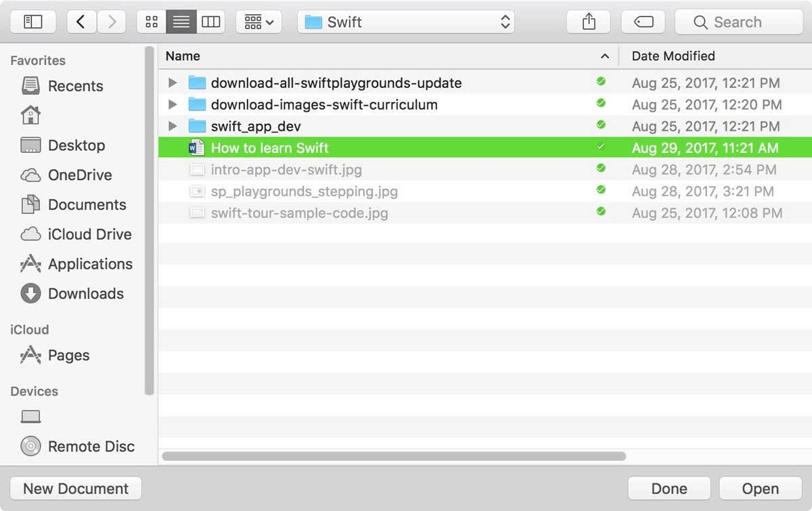This screenshot has width=812, height=511.
Task: Open the Share menu icon
Action: coord(588,21)
